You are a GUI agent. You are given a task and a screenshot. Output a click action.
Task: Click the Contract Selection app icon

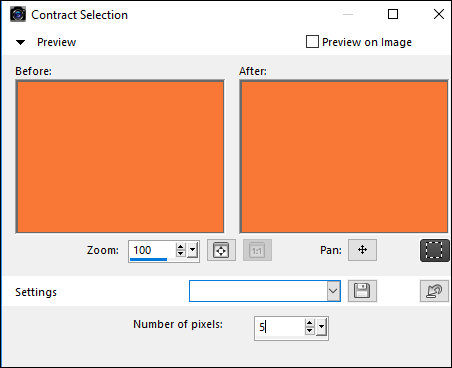pos(18,15)
